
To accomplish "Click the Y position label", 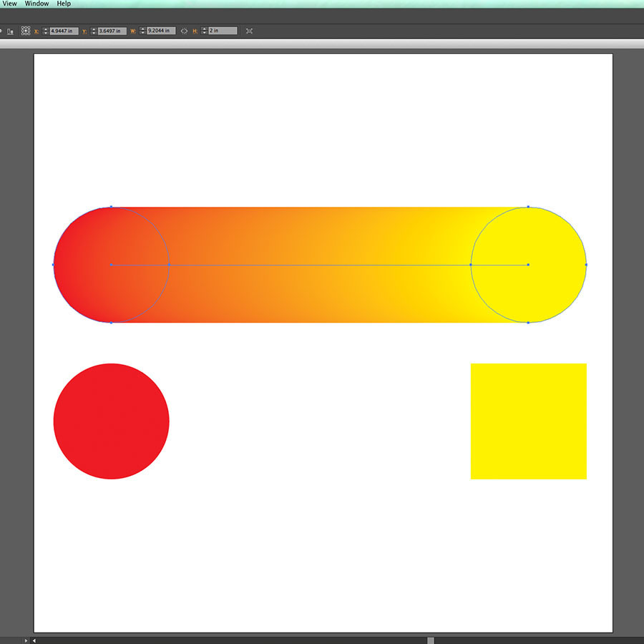I will click(84, 31).
